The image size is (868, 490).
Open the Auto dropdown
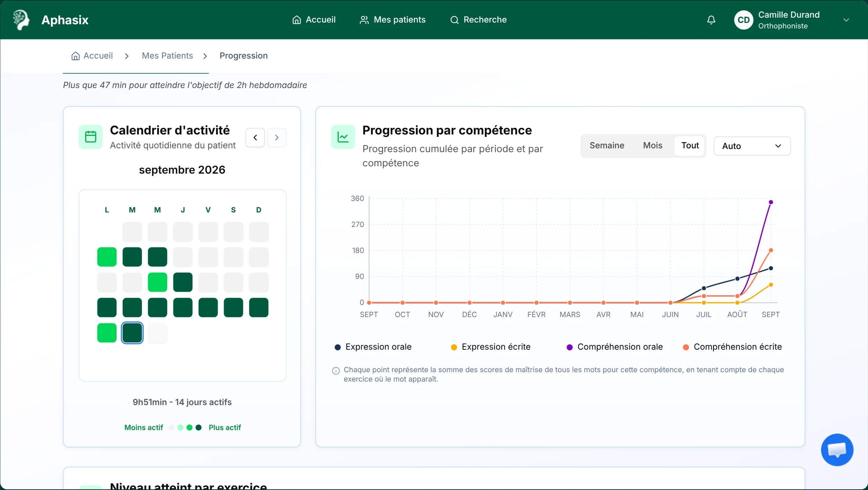click(752, 146)
